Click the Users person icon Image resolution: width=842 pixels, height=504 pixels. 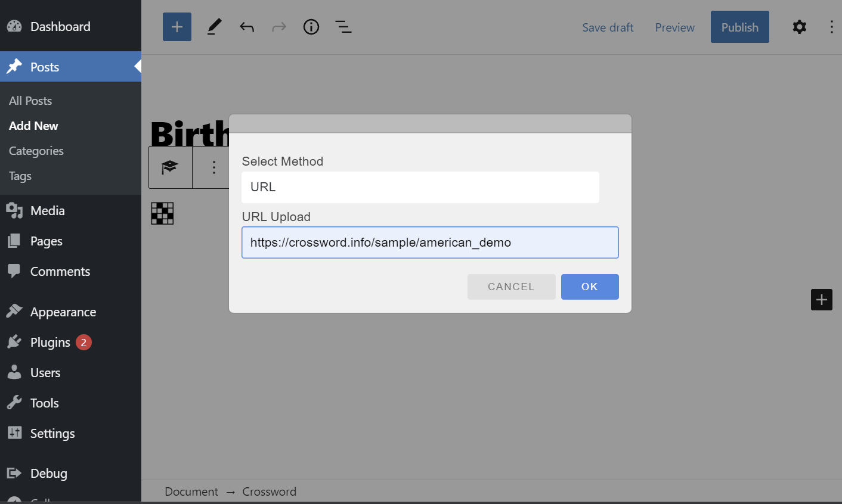pyautogui.click(x=14, y=372)
